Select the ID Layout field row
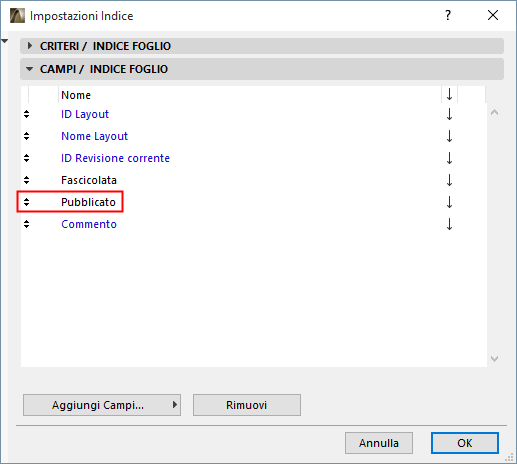The height and width of the screenshot is (464, 517). click(253, 114)
